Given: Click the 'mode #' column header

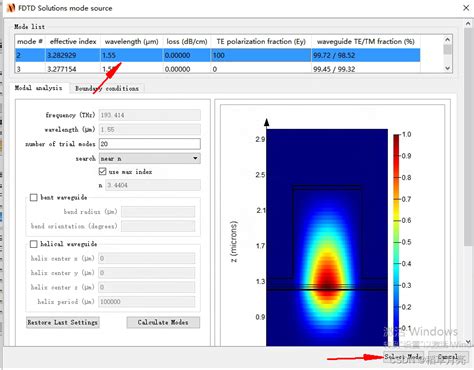Looking at the screenshot, I should [x=30, y=41].
